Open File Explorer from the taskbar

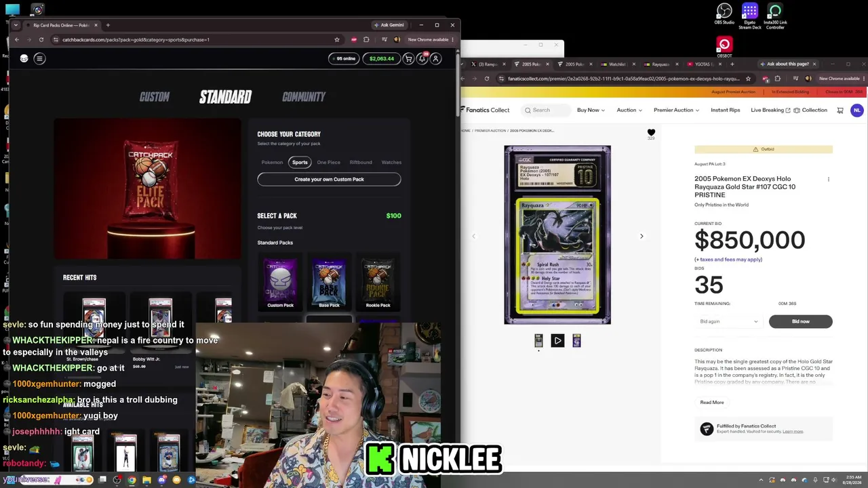[x=146, y=481]
